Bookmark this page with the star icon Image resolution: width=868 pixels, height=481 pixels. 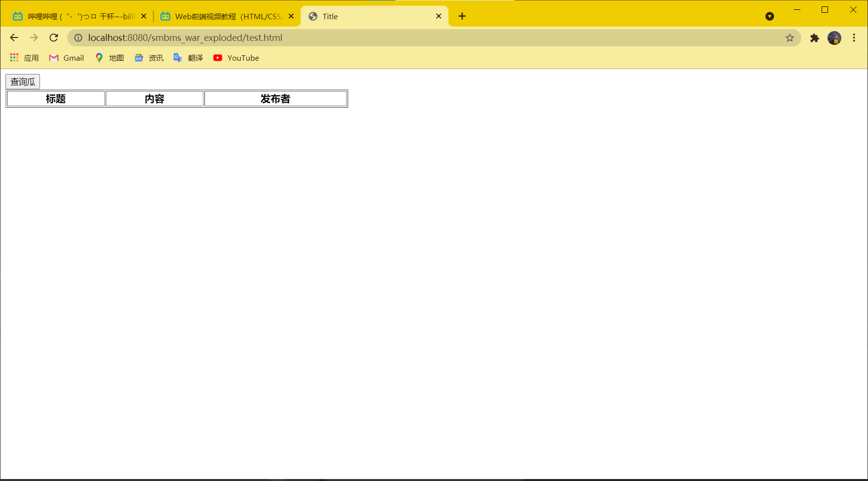point(790,38)
